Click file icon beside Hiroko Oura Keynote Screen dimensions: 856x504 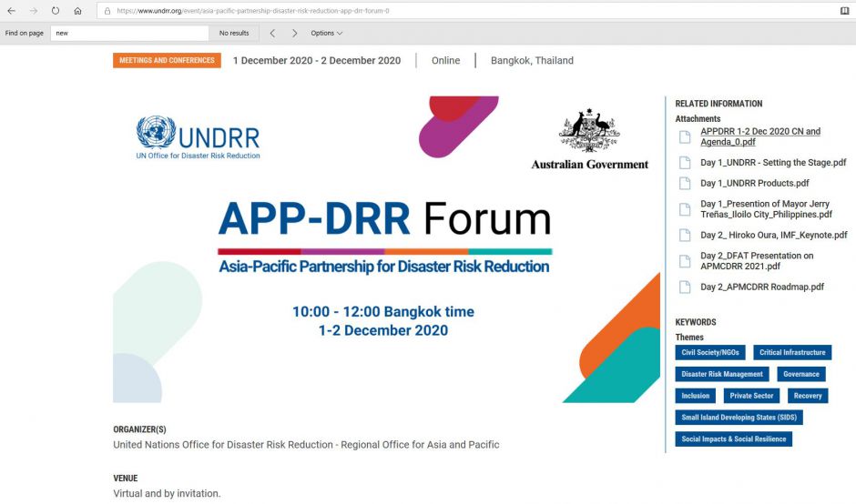[685, 235]
